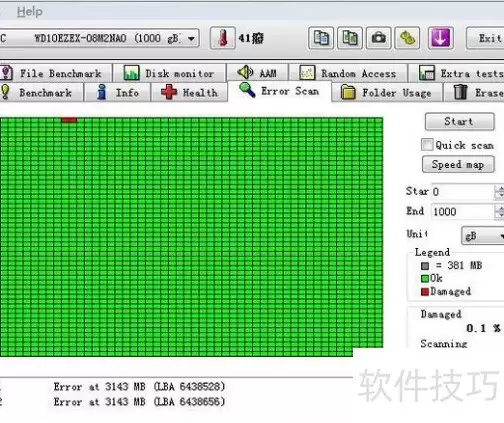Switch to the Info tab
The width and height of the screenshot is (504, 423).
click(x=117, y=92)
